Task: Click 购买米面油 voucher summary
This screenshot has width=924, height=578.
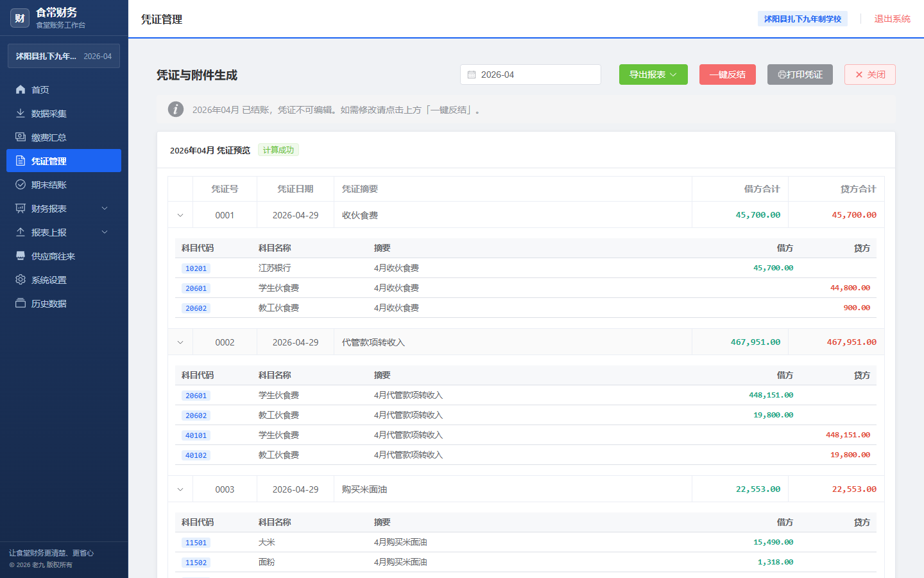Action: pyautogui.click(x=364, y=489)
